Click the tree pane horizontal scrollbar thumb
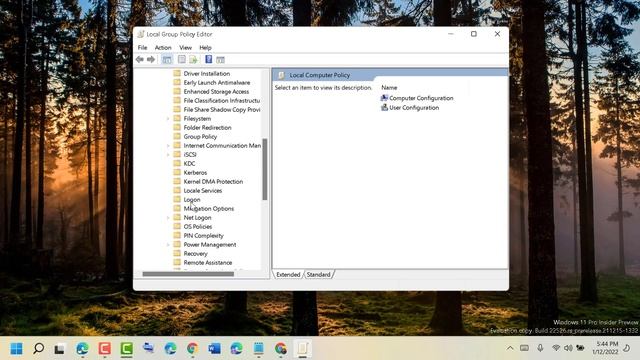This screenshot has width=640, height=360. tap(188, 274)
